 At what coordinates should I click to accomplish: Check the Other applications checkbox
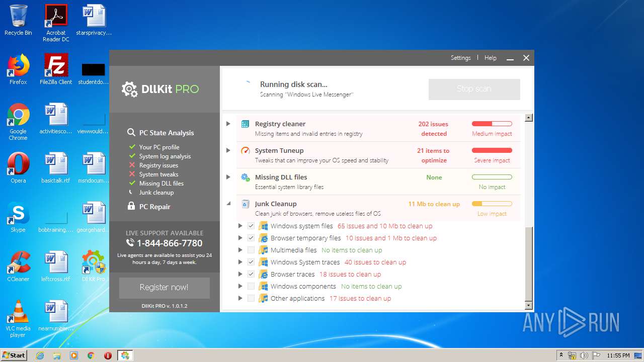point(251,298)
